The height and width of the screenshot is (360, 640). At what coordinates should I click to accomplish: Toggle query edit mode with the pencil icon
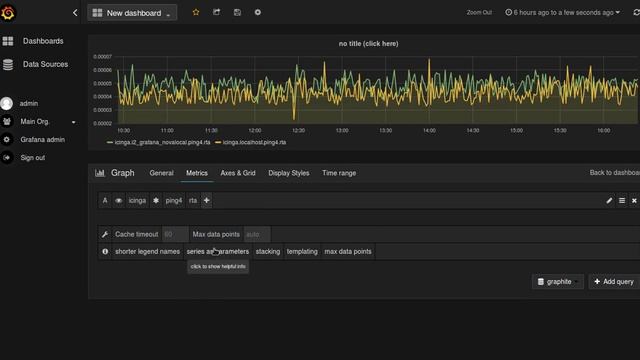609,200
